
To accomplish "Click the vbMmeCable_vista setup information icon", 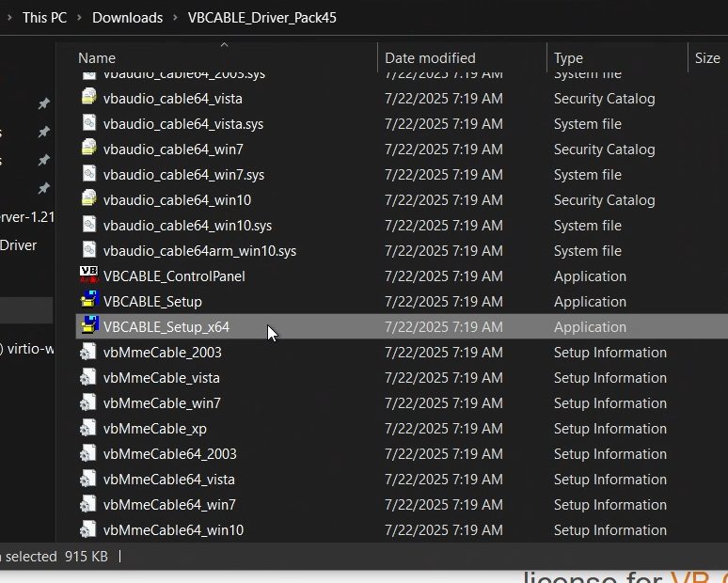I will click(87, 376).
